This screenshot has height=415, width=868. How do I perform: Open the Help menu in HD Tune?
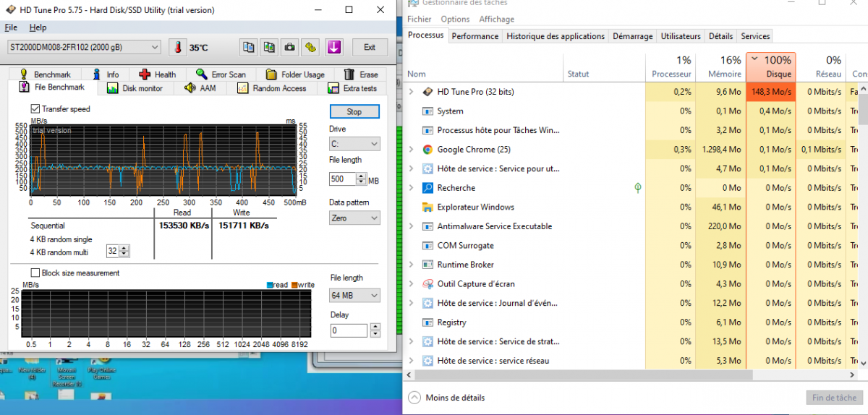[x=38, y=27]
